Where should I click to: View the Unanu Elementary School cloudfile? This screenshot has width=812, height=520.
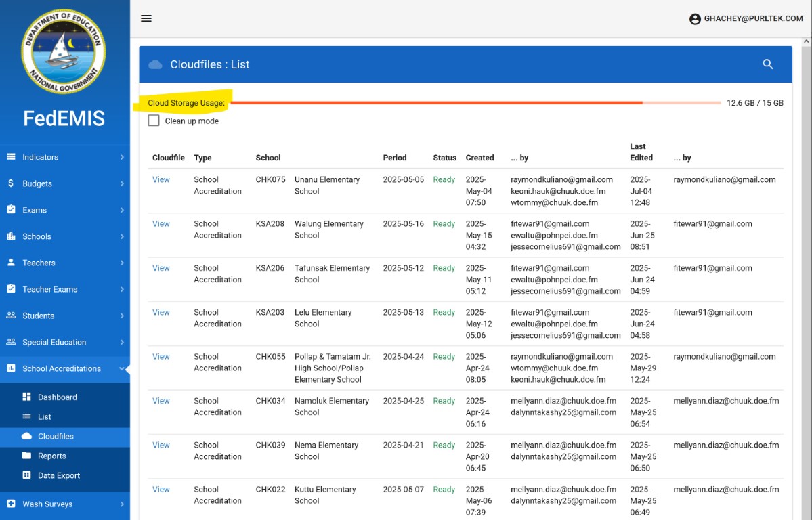pos(161,180)
